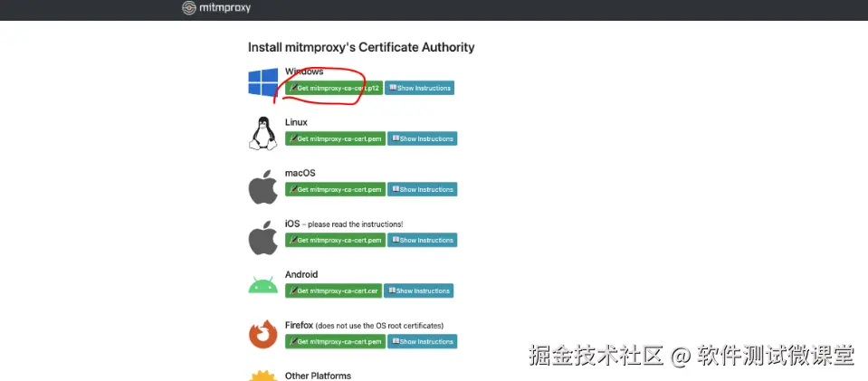
Task: Click the Windows section title
Action: [x=304, y=71]
